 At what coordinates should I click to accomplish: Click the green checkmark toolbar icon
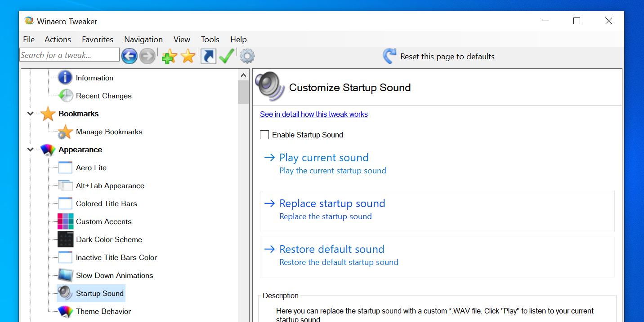point(227,56)
